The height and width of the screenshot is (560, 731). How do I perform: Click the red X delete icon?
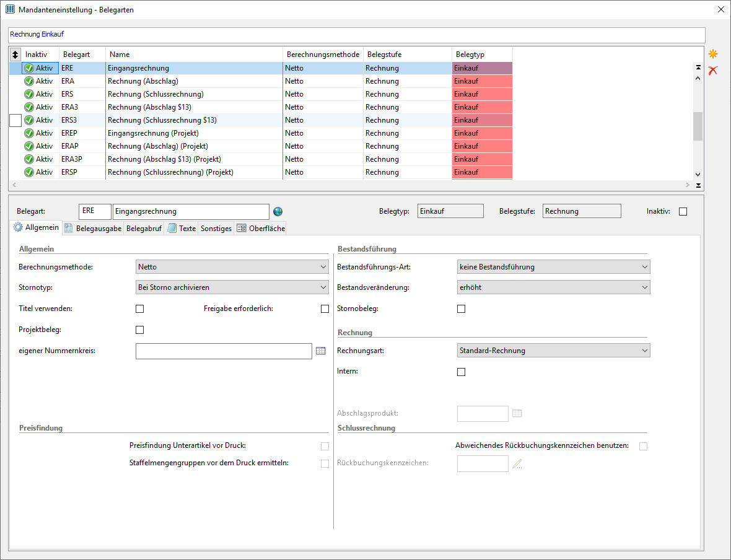tap(713, 71)
